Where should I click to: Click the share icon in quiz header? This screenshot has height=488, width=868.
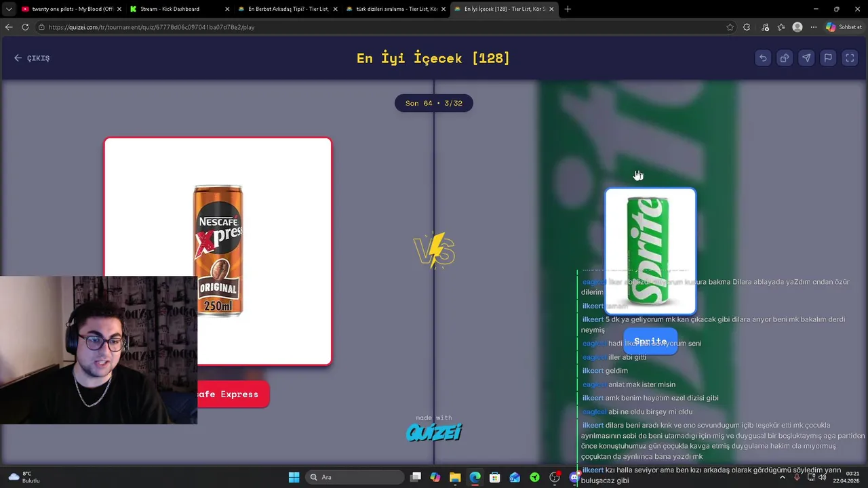coord(785,58)
